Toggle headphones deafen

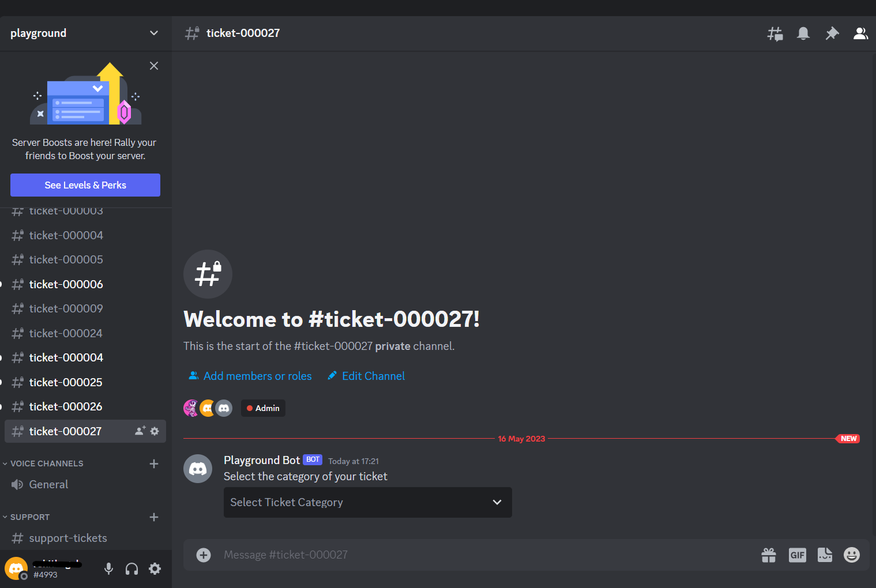131,569
